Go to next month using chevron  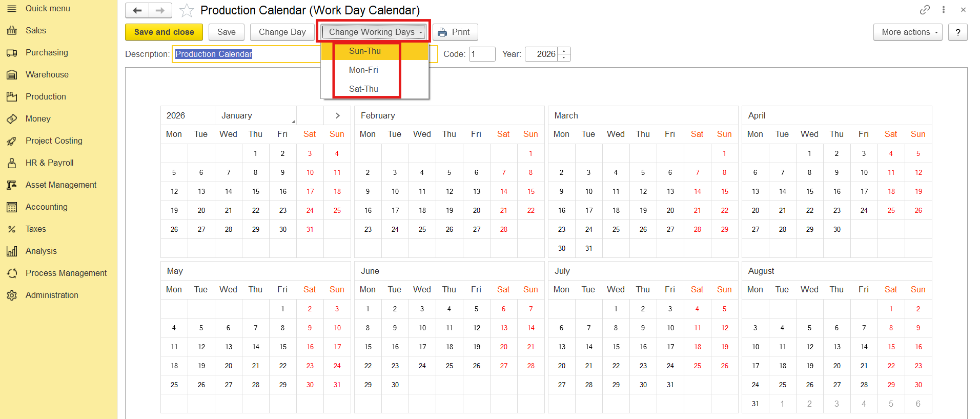(337, 115)
